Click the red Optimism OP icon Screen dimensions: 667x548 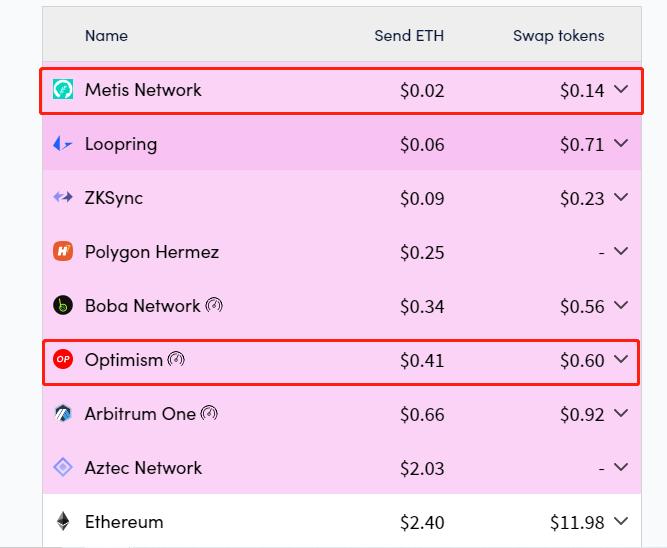coord(63,360)
